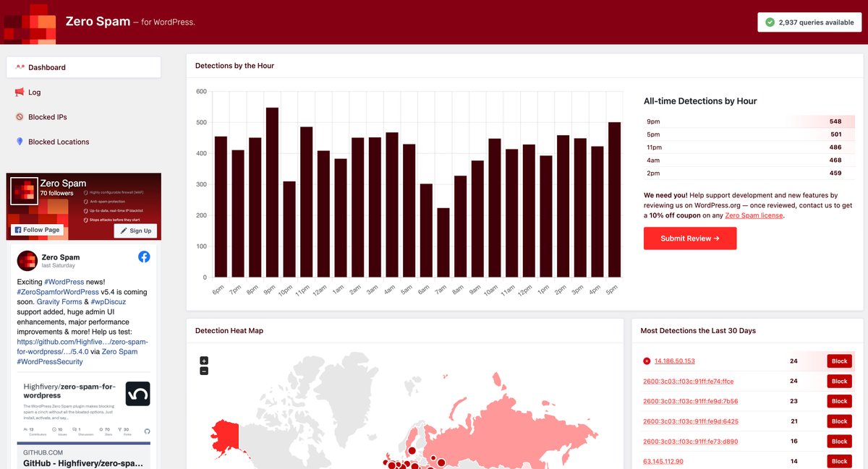The width and height of the screenshot is (868, 469).
Task: Open the Zero Spam license link
Action: pyautogui.click(x=754, y=215)
